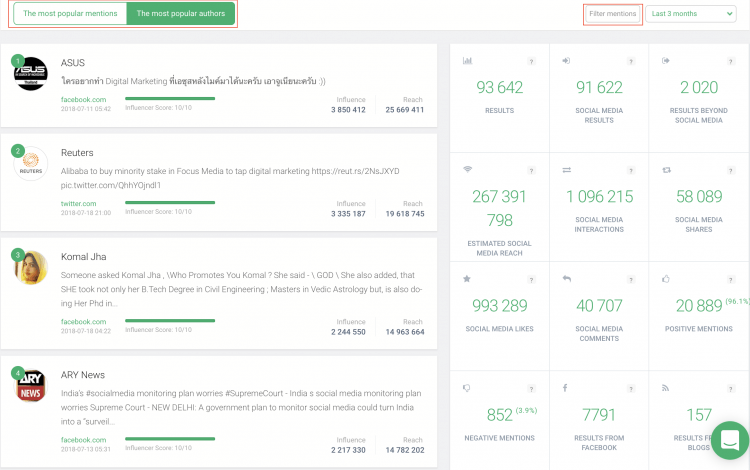Open the ARY News logo avatar
750x470 pixels.
pyautogui.click(x=31, y=385)
